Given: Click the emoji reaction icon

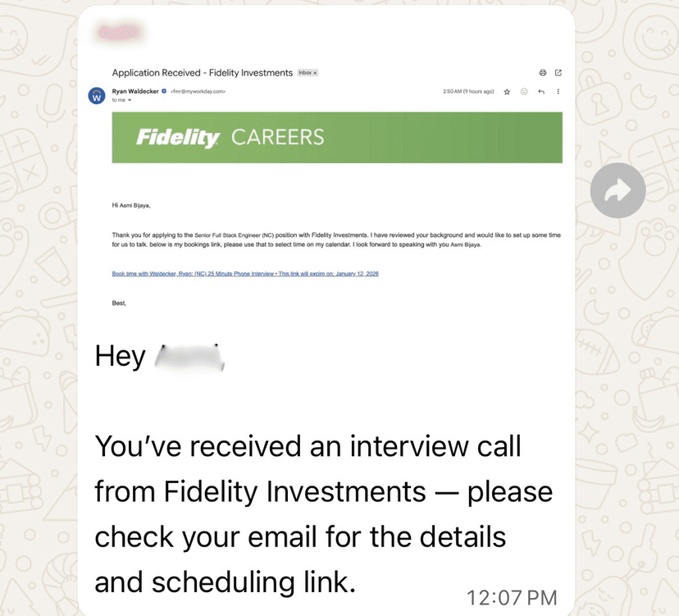Looking at the screenshot, I should tap(525, 92).
